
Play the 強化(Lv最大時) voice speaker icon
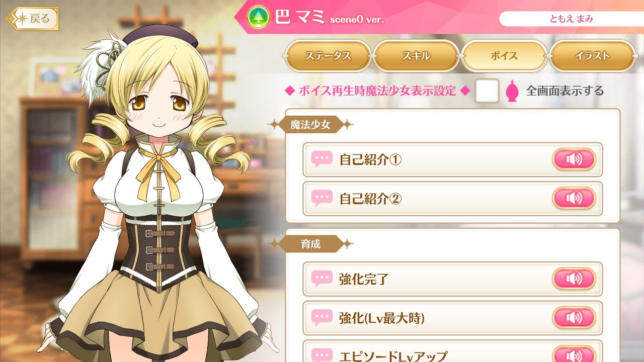574,317
